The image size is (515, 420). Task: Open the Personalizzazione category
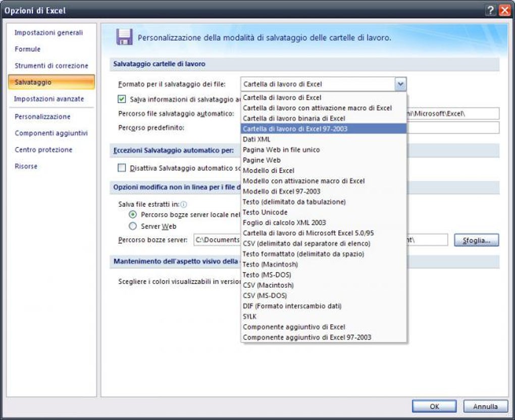(x=42, y=117)
